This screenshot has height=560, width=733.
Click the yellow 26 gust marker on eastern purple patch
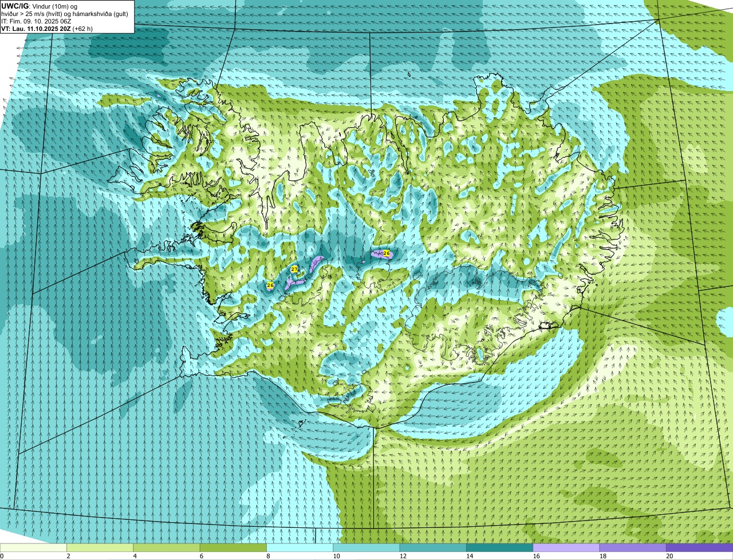click(387, 253)
